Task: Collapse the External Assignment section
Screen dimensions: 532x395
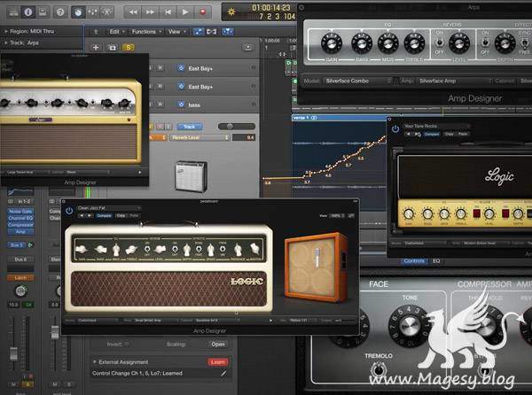Action: click(x=95, y=362)
